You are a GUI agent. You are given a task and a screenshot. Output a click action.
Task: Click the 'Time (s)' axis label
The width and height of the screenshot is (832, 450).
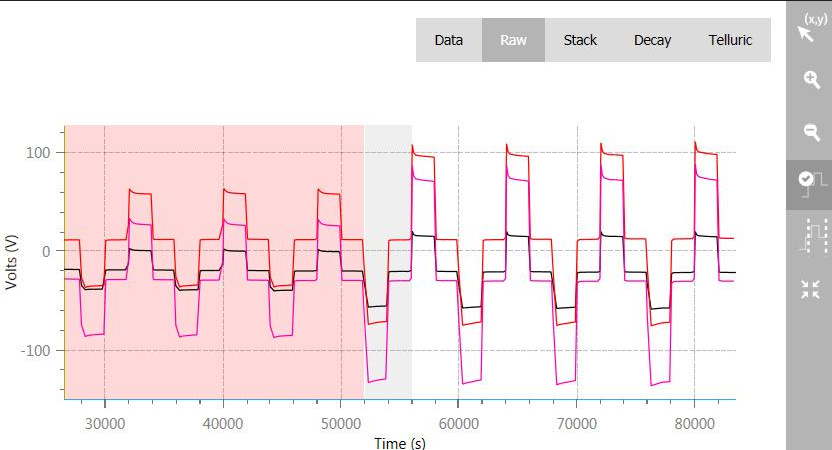pos(399,442)
